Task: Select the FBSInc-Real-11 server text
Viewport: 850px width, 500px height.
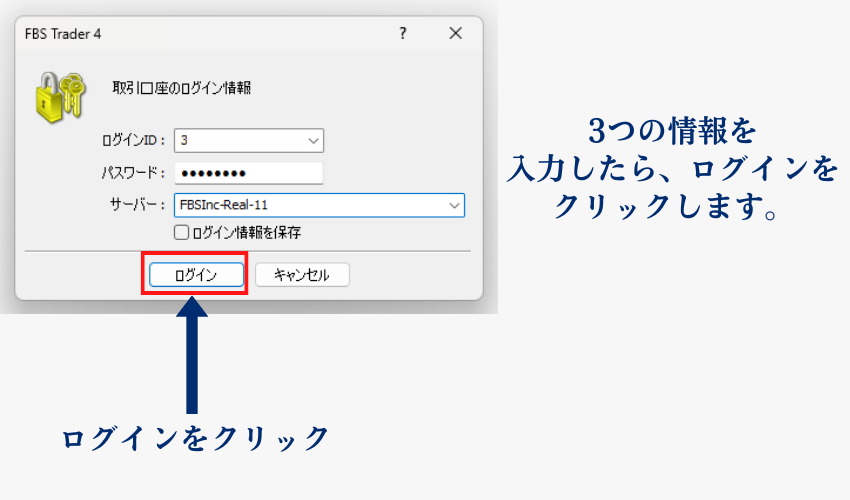Action: point(223,205)
